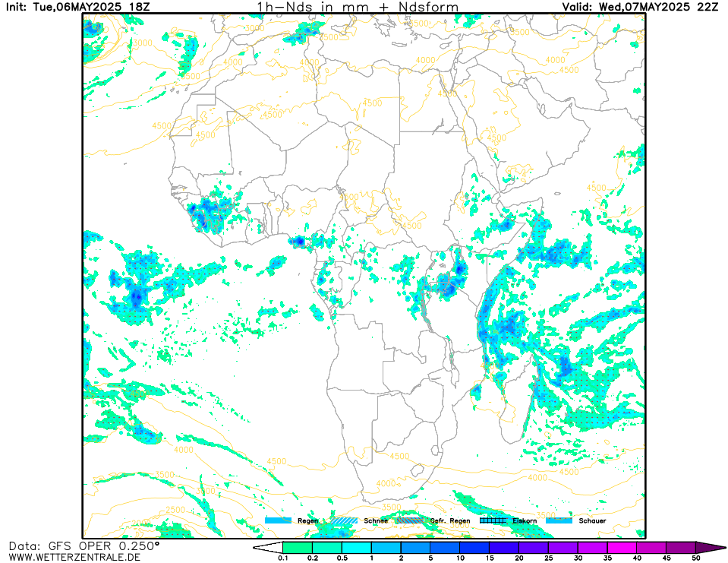Click the '40' color scale tick label
The image size is (728, 563).
637,558
